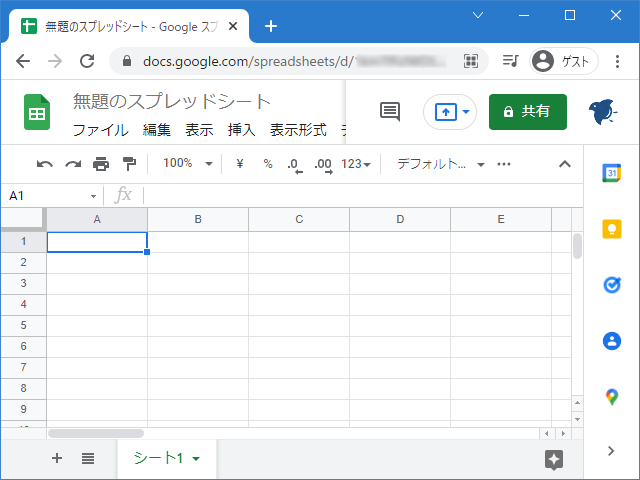
Task: Select column E header
Action: pos(501,220)
